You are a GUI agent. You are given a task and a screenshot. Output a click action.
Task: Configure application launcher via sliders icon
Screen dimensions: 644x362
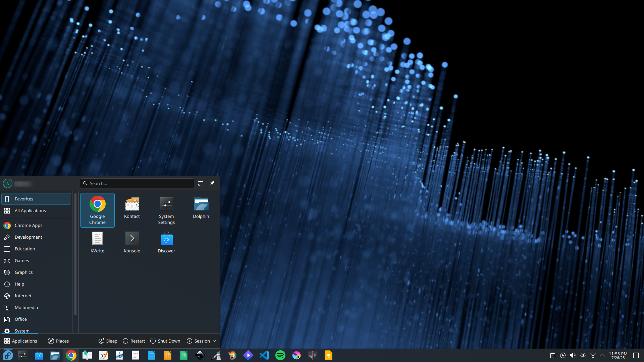point(201,183)
